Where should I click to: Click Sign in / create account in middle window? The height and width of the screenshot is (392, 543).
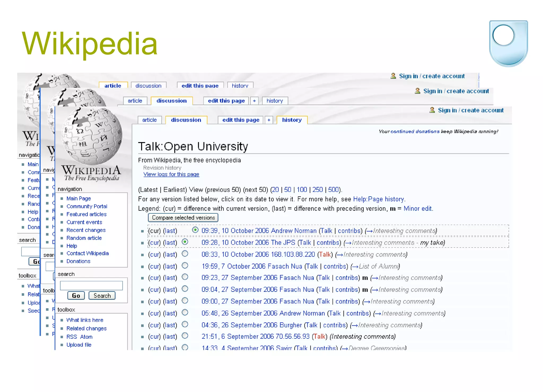click(456, 91)
